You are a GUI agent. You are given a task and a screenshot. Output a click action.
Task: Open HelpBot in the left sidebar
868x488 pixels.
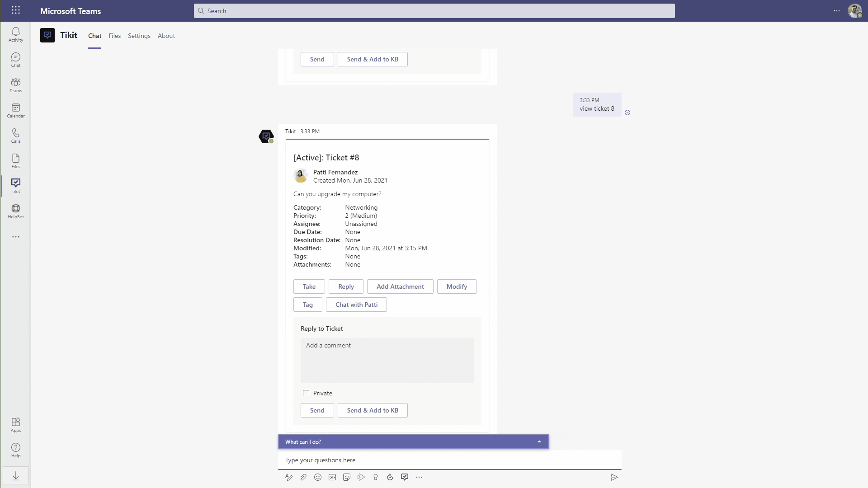coord(16,211)
